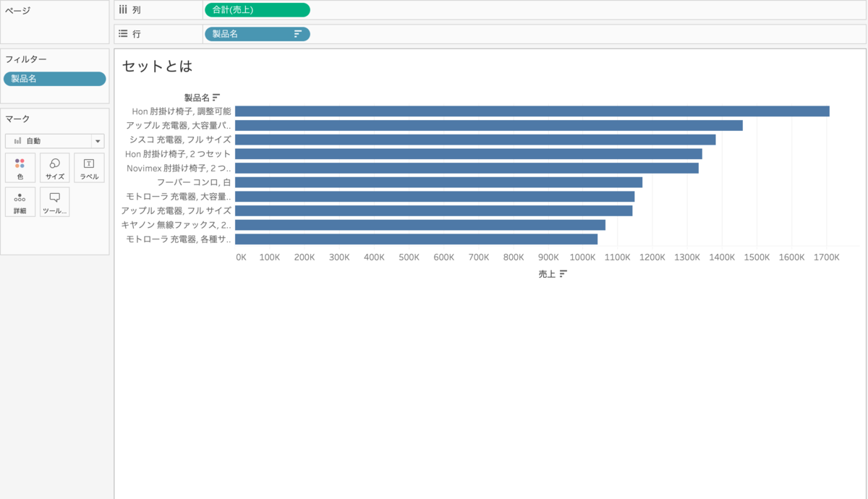Click the sort icon beside 売上 axis title
Screen dimensions: 868x499
[x=563, y=274]
